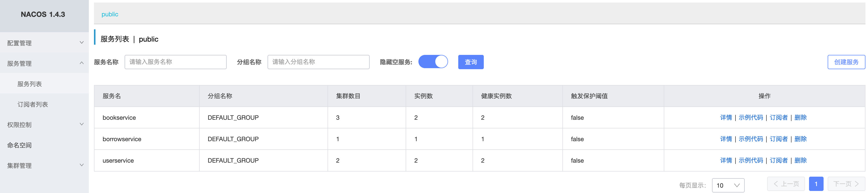Go to 命名空间 menu item
This screenshot has width=868, height=193.
tap(20, 145)
